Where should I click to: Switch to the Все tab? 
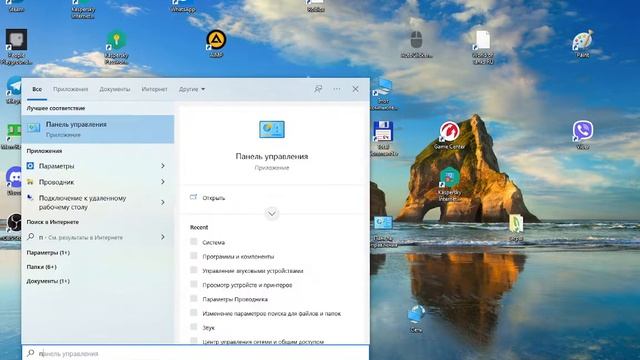coord(37,89)
